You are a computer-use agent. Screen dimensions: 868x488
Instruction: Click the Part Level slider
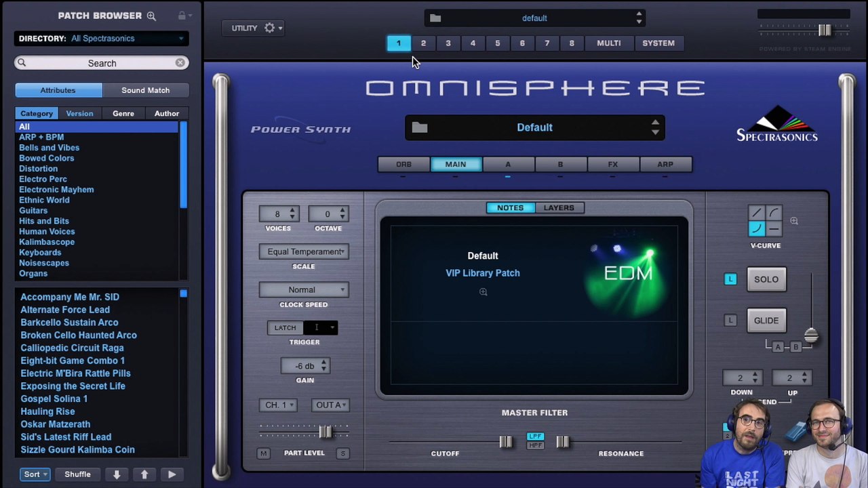click(325, 432)
